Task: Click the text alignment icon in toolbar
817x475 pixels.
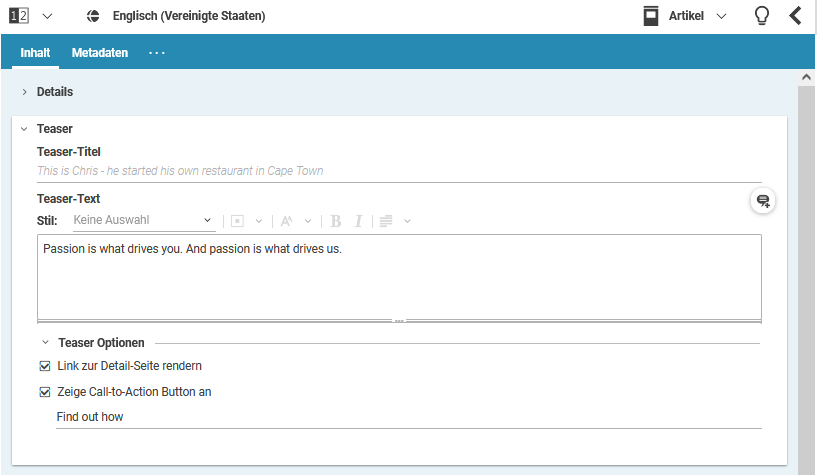Action: tap(386, 221)
